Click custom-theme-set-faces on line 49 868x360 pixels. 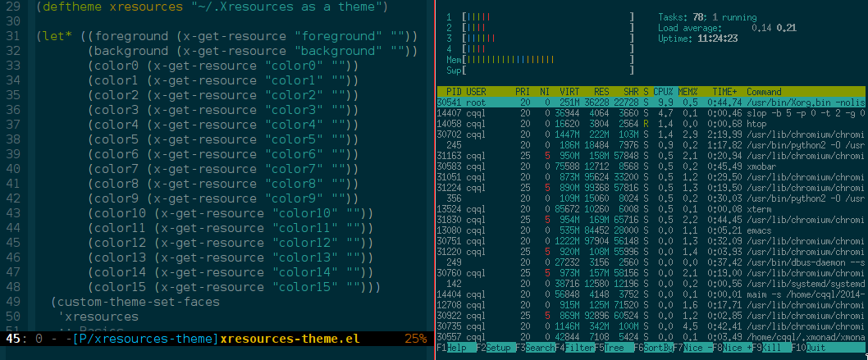[139, 302]
